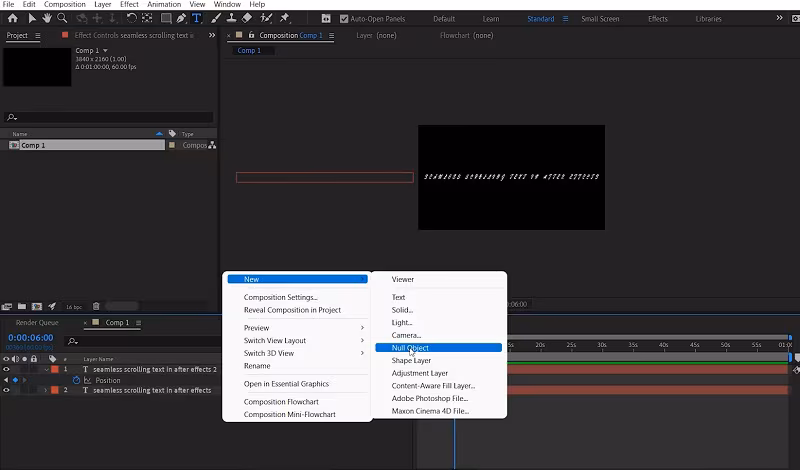Select the Puppet Pin tool
Screen dimensions: 800x470
pos(285,18)
